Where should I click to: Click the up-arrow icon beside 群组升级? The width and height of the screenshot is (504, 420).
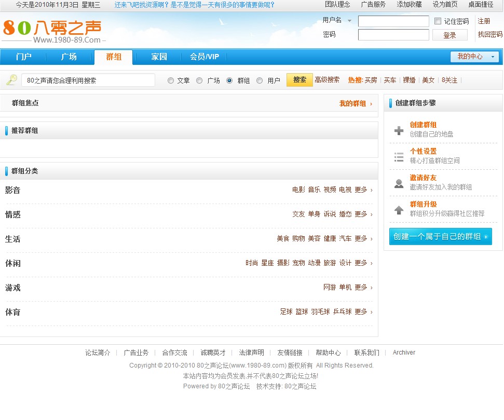pos(399,210)
